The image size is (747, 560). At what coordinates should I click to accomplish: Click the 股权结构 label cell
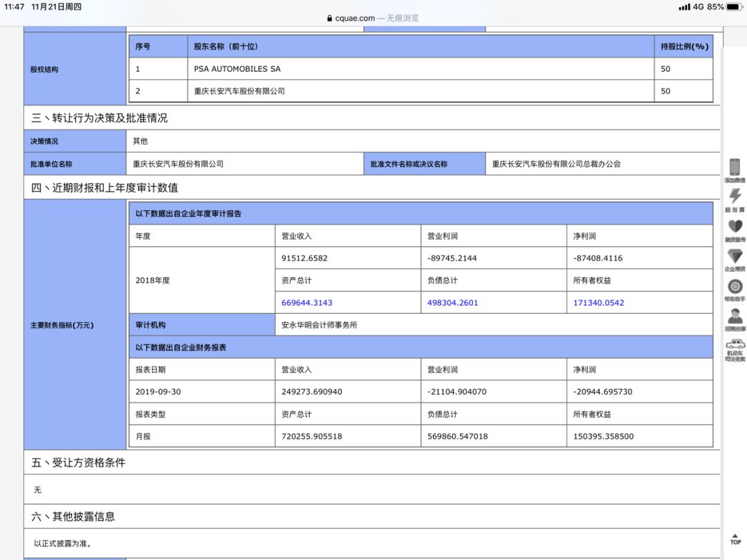tap(75, 69)
